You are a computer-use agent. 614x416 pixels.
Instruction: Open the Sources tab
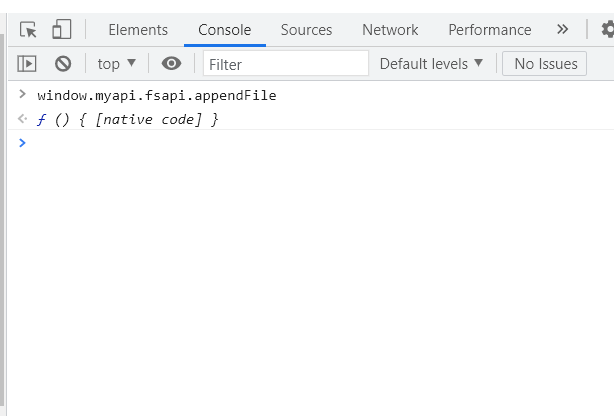click(306, 30)
